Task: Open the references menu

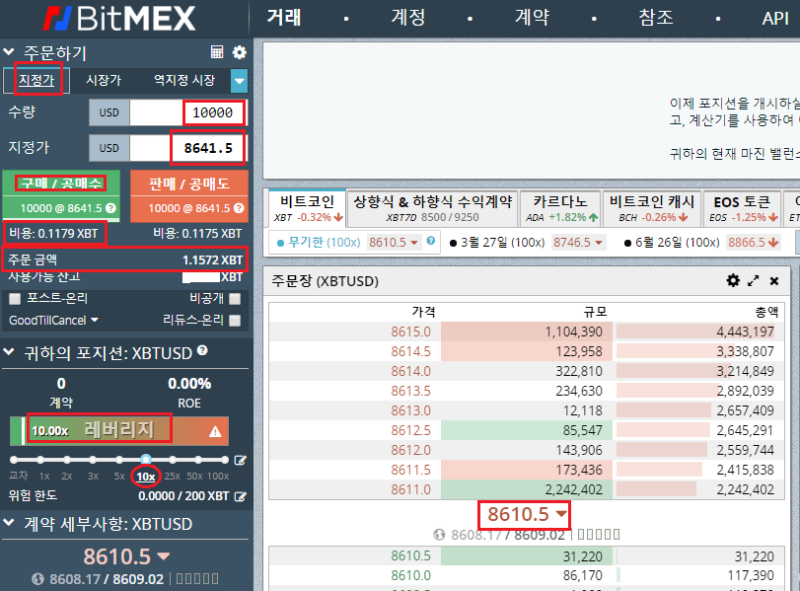Action: pyautogui.click(x=656, y=17)
